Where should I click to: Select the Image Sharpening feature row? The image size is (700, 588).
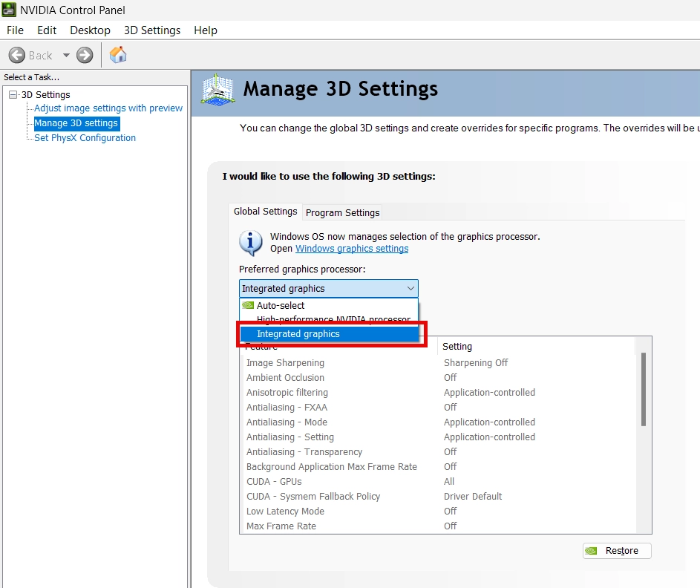pyautogui.click(x=285, y=363)
